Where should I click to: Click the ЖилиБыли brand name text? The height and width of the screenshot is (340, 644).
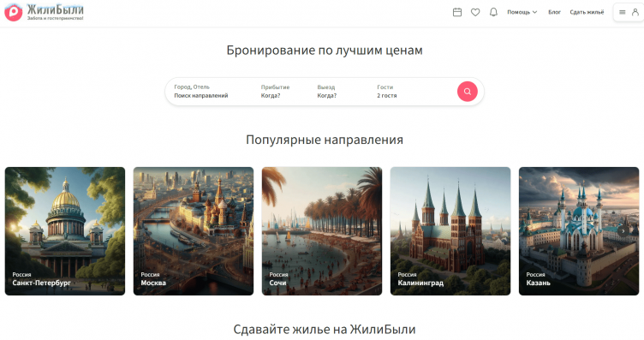56,9
